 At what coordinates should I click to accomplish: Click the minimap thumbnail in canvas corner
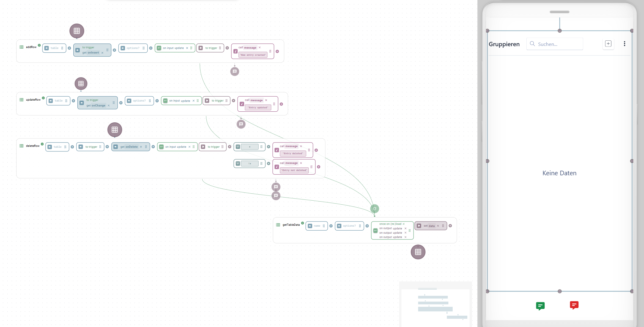pyautogui.click(x=436, y=304)
